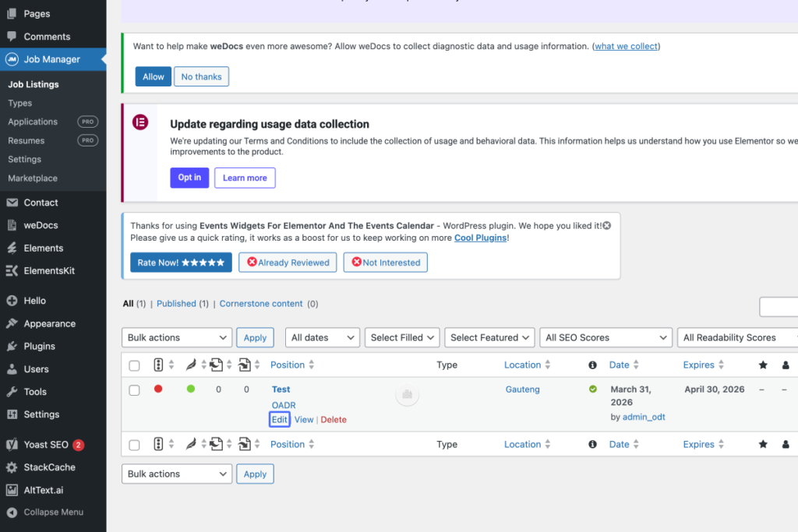
Task: Click the StackCache gear icon
Action: 12,467
